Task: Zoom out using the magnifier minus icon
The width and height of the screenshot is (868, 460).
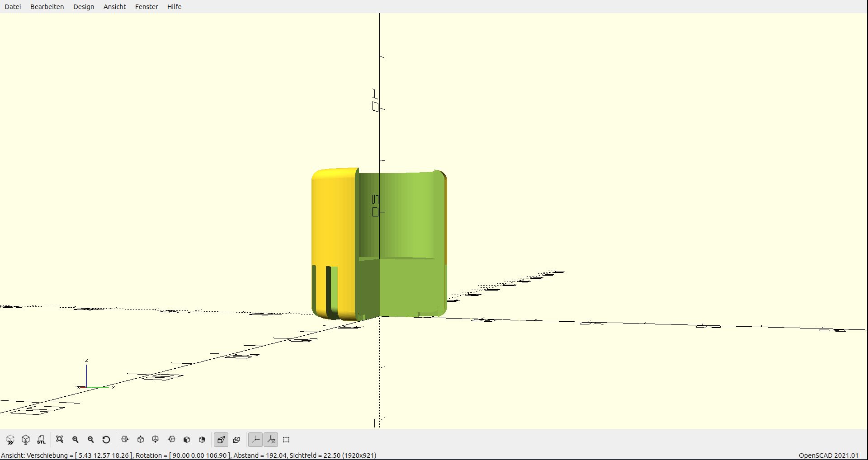Action: [x=91, y=440]
